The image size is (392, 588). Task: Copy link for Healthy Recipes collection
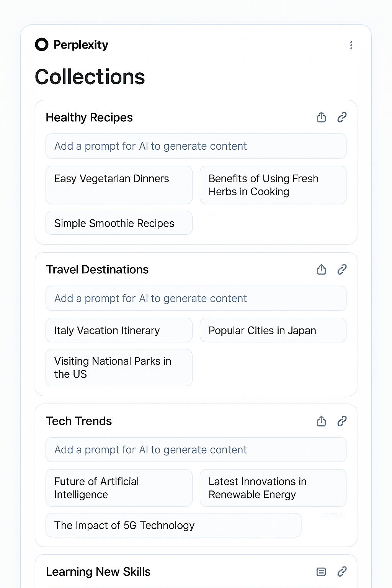click(342, 117)
